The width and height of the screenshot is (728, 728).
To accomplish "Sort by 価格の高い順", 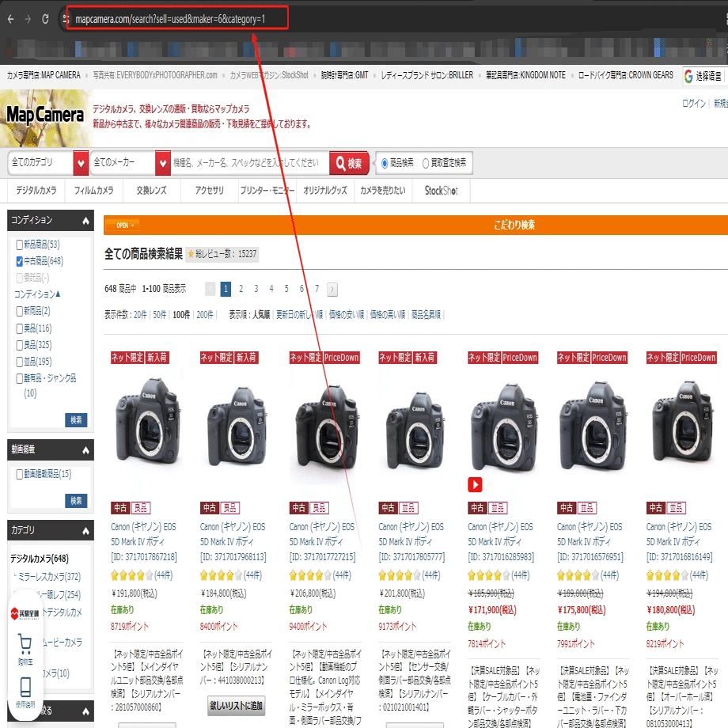I will (x=387, y=315).
